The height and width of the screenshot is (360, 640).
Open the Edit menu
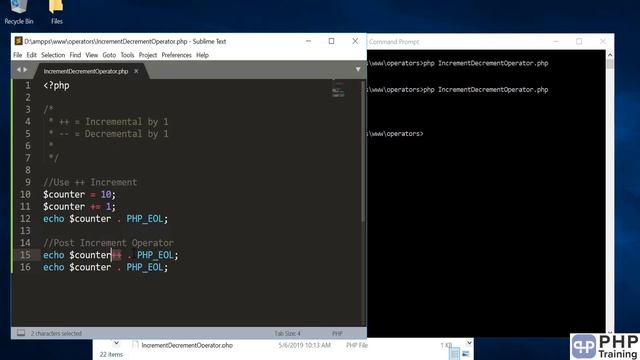pos(31,55)
